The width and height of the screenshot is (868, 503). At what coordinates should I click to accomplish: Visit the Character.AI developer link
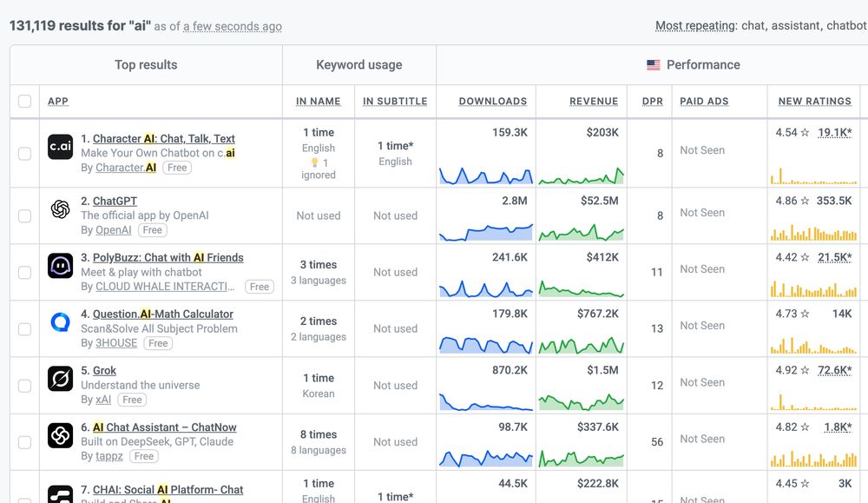126,168
